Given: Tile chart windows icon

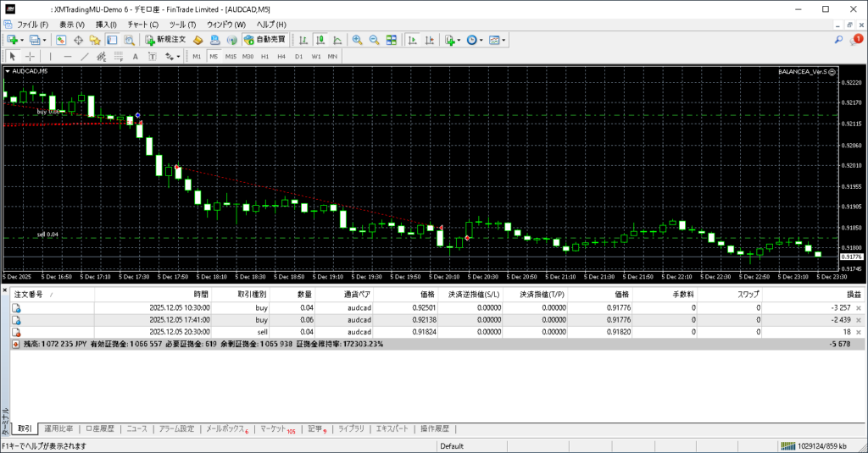Looking at the screenshot, I should (391, 40).
